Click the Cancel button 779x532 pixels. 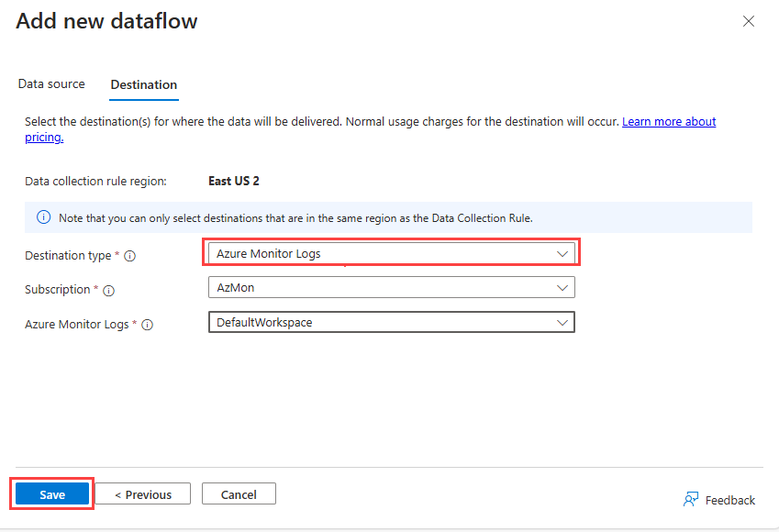[239, 494]
